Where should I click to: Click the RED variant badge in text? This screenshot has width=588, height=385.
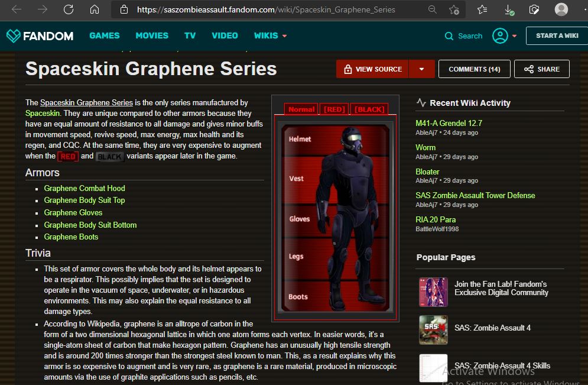point(68,156)
